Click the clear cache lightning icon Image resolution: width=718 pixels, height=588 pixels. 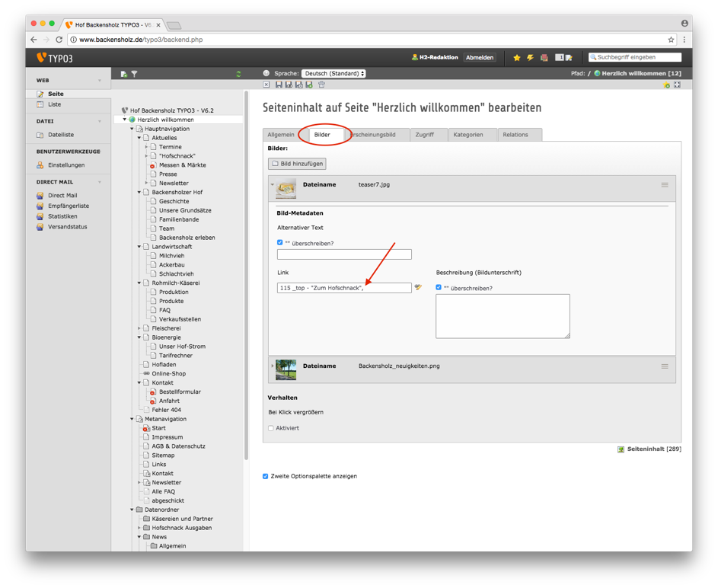(530, 58)
